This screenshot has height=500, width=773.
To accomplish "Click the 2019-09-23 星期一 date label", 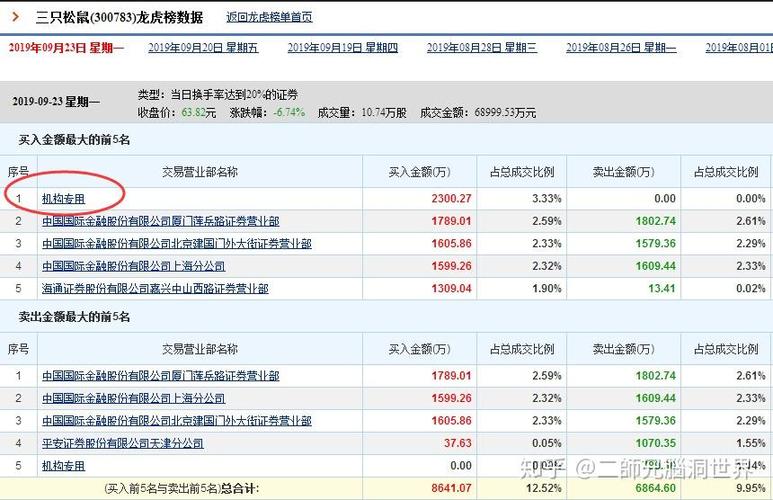I will click(56, 102).
